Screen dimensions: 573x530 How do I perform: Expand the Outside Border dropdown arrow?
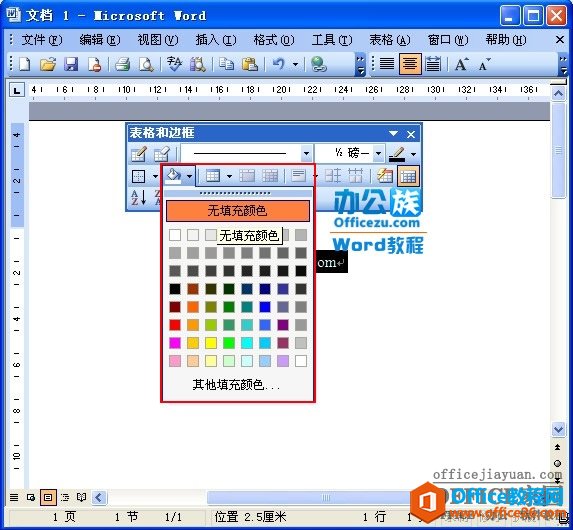[x=155, y=177]
